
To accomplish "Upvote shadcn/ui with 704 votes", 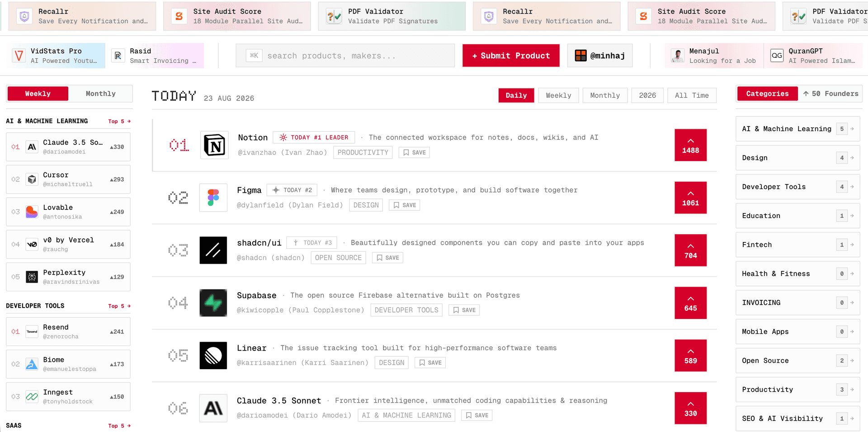I will pos(690,250).
